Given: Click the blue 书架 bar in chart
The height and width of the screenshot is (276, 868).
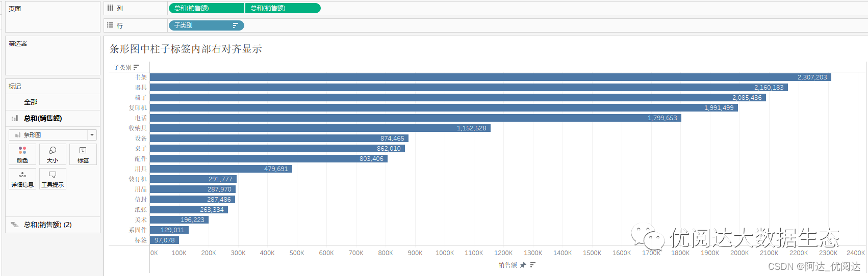Looking at the screenshot, I should (490, 77).
